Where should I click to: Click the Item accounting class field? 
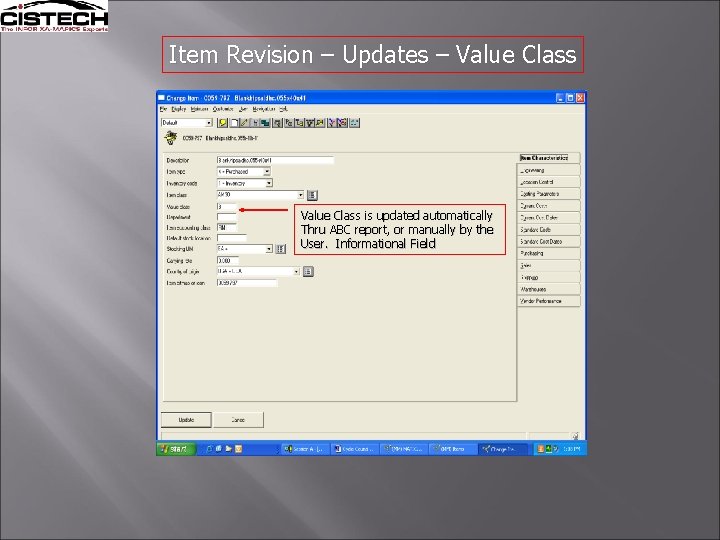(x=226, y=227)
